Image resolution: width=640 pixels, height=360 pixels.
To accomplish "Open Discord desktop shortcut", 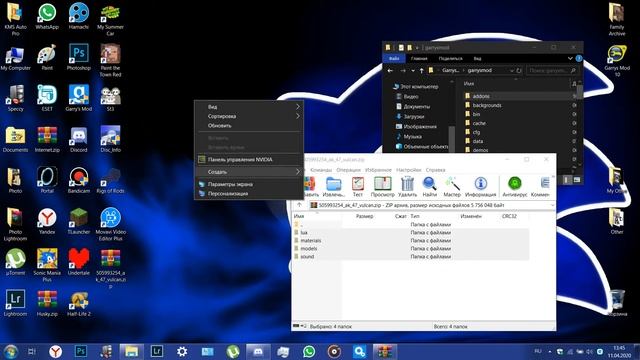I will pos(79,139).
